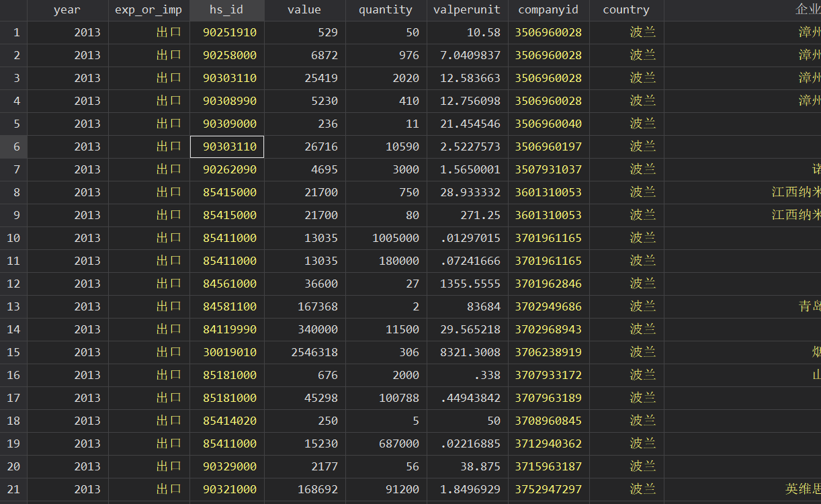Click the hs_id column header
Image resolution: width=821 pixels, height=504 pixels.
(226, 10)
